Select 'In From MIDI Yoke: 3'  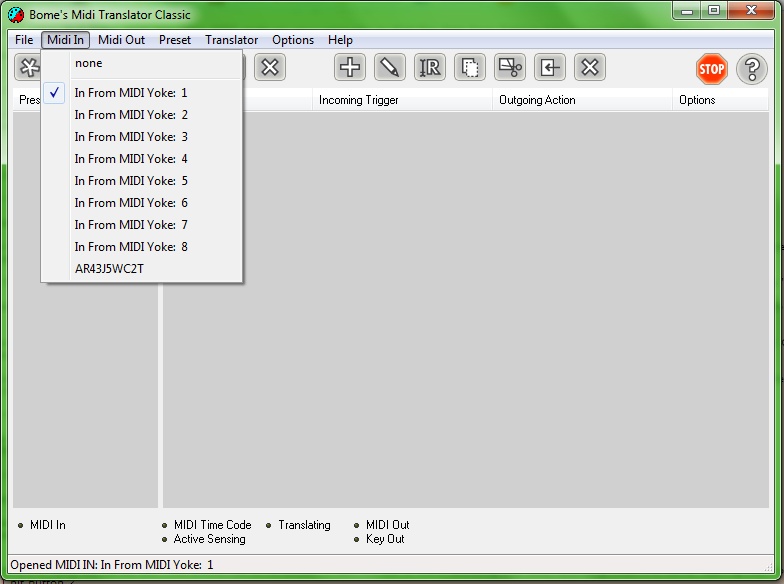coord(142,137)
